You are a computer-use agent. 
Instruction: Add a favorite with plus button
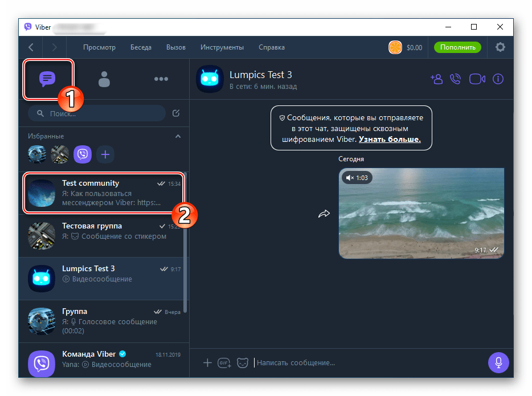pos(105,154)
